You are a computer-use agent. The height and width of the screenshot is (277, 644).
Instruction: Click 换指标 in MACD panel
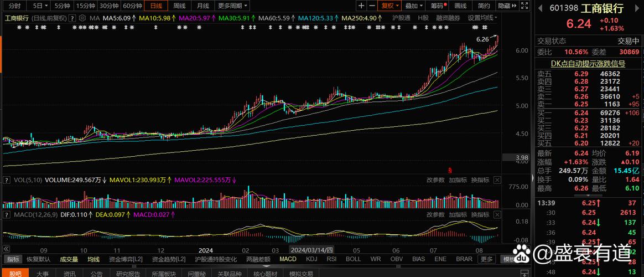480,214
